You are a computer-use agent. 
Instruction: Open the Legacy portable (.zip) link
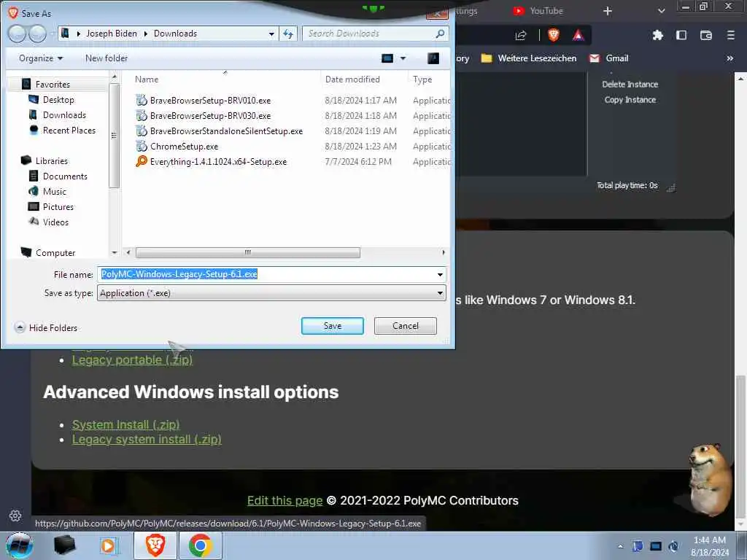pyautogui.click(x=132, y=360)
